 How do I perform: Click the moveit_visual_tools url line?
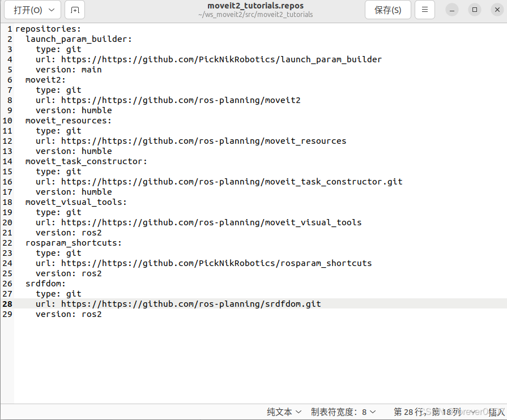[x=198, y=222]
